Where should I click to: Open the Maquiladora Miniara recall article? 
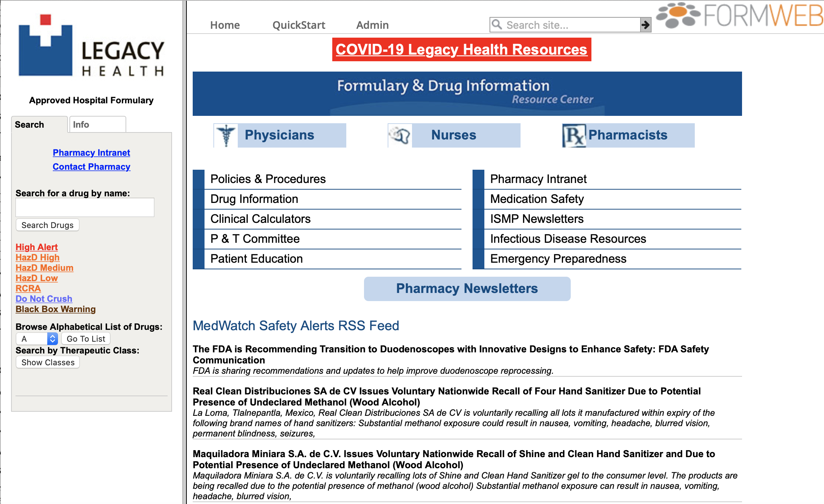(454, 459)
